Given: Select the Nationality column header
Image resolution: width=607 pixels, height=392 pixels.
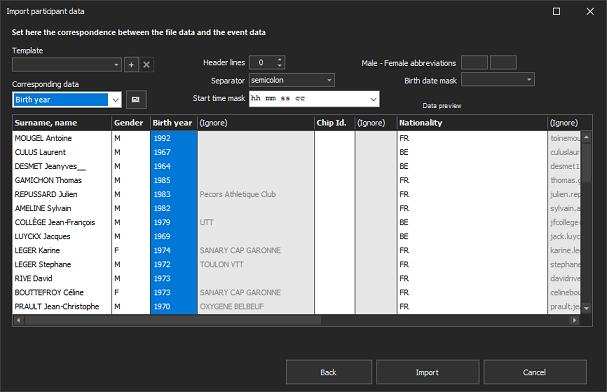Looking at the screenshot, I should [x=472, y=123].
